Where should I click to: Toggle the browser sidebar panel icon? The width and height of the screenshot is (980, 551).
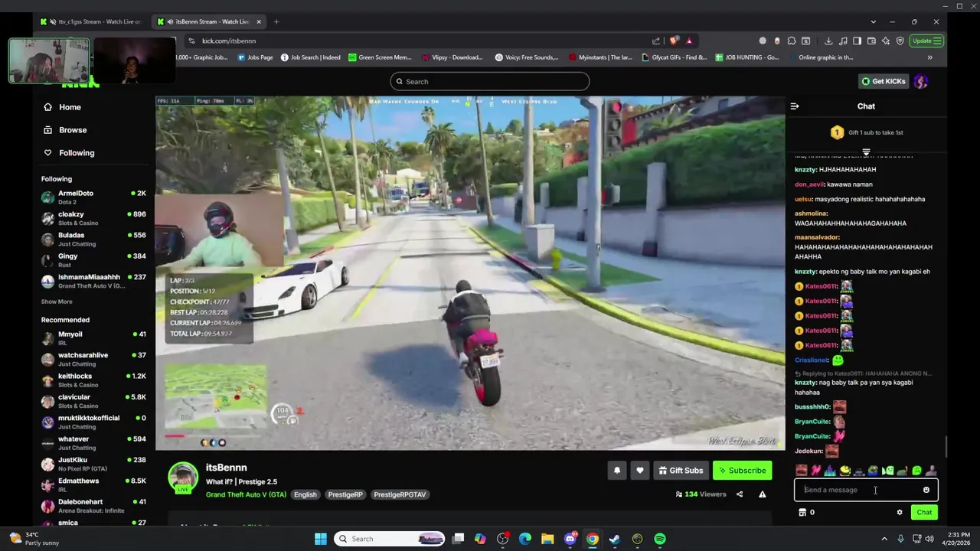857,41
